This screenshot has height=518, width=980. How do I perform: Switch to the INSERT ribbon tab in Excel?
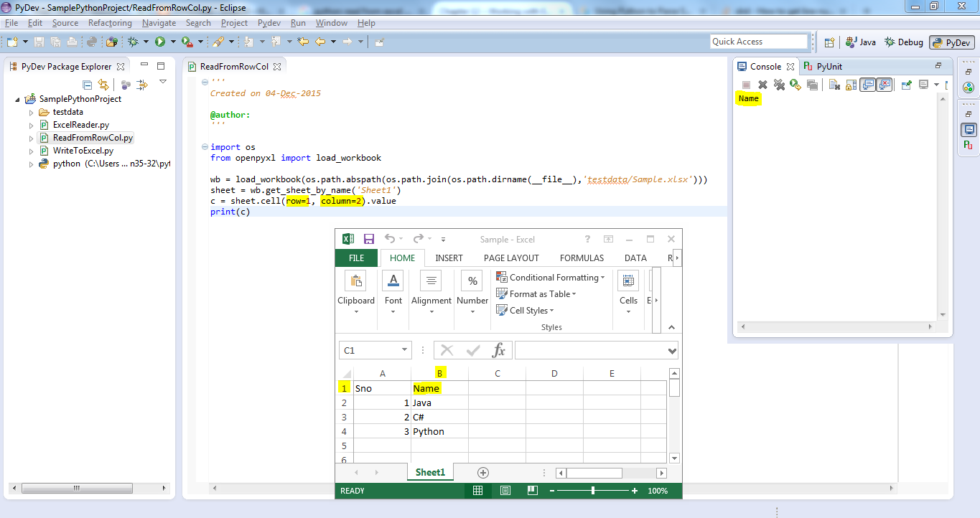tap(449, 258)
